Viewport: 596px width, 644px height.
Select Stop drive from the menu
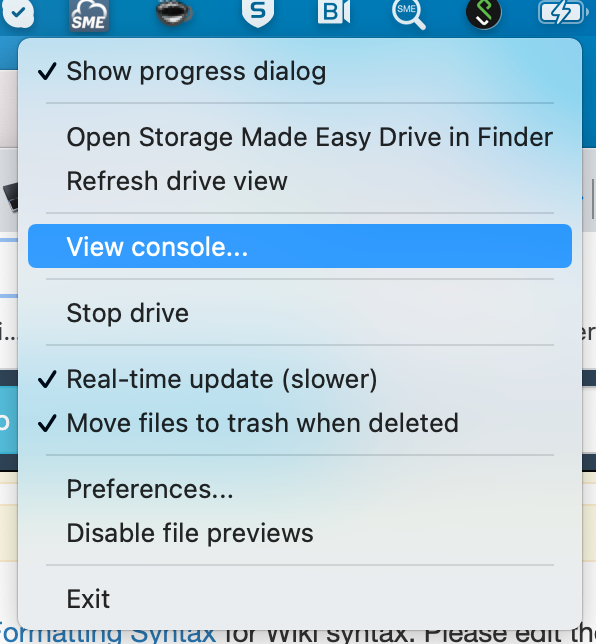[x=300, y=313]
